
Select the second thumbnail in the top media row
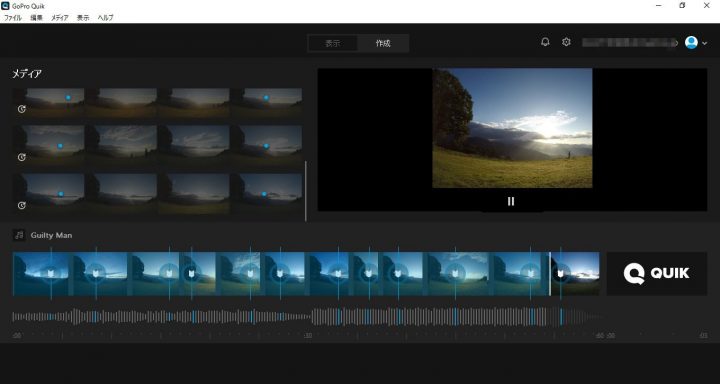(121, 103)
